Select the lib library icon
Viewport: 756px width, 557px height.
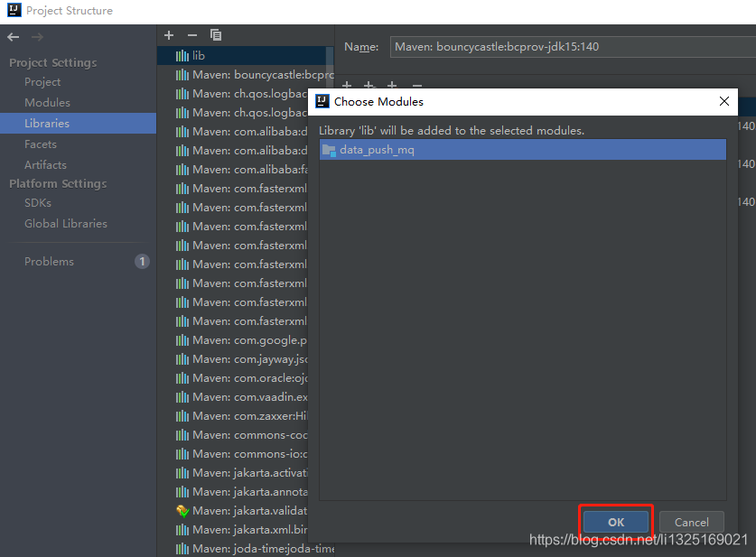tap(182, 56)
